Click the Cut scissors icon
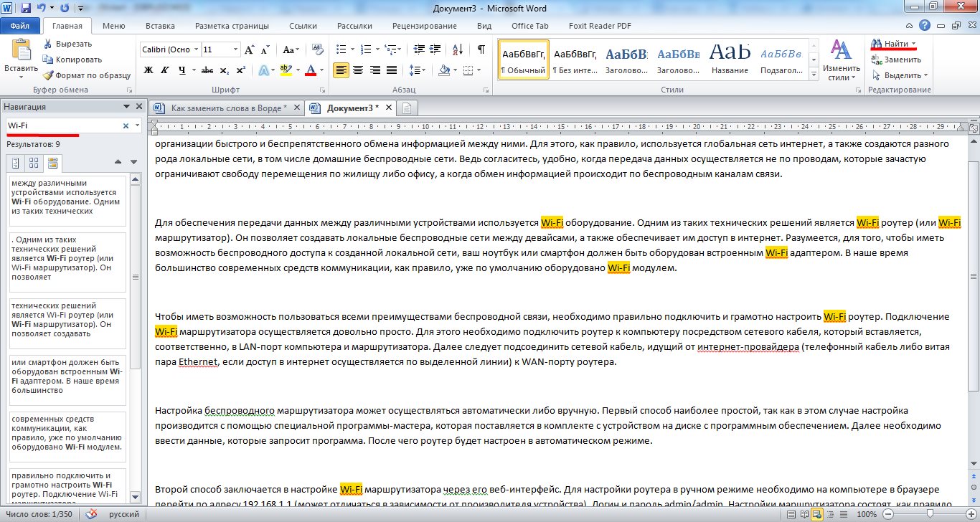The width and height of the screenshot is (980, 522). click(x=48, y=44)
